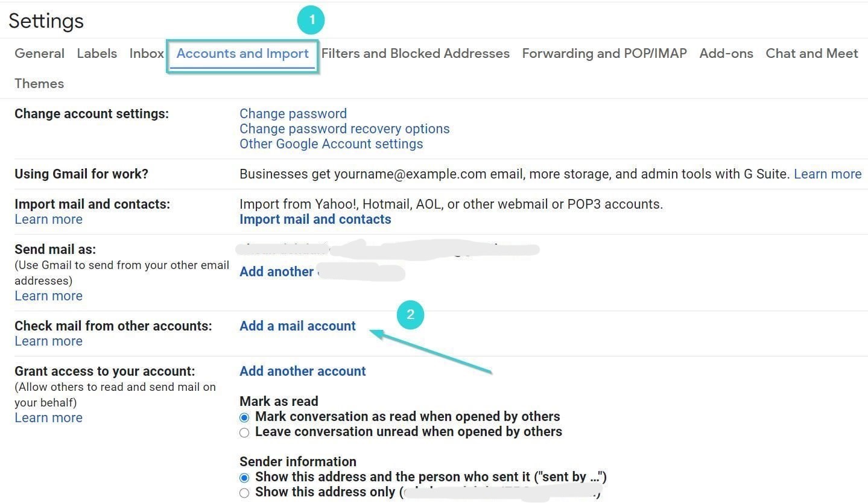This screenshot has width=868, height=503.
Task: Click the Change password link
Action: (293, 114)
